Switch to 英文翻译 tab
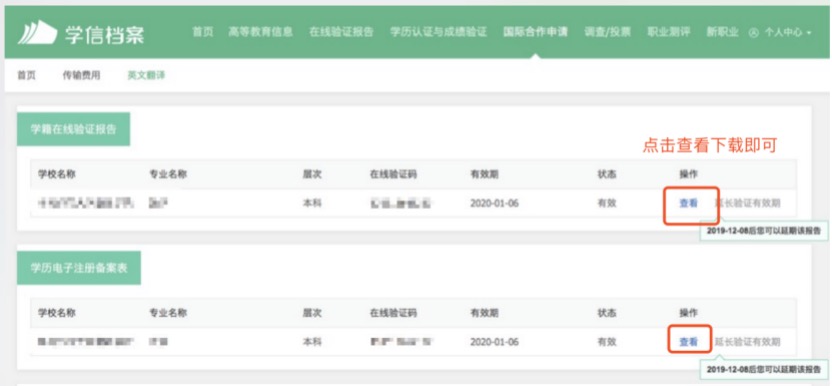 pyautogui.click(x=146, y=75)
